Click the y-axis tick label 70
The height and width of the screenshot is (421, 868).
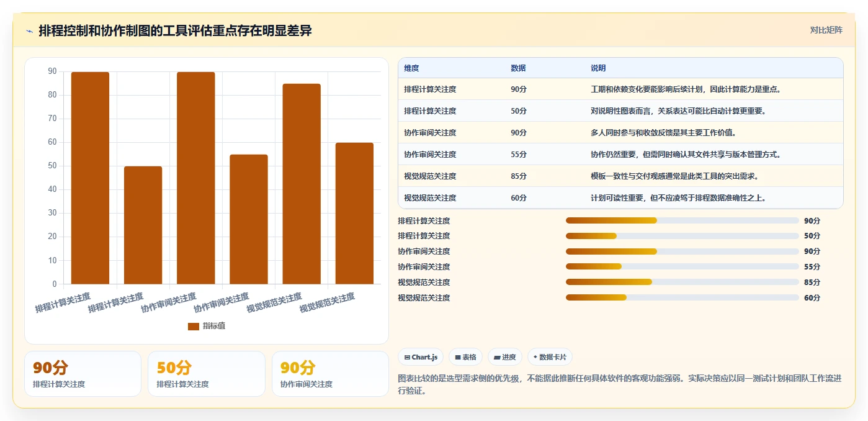tap(52, 119)
